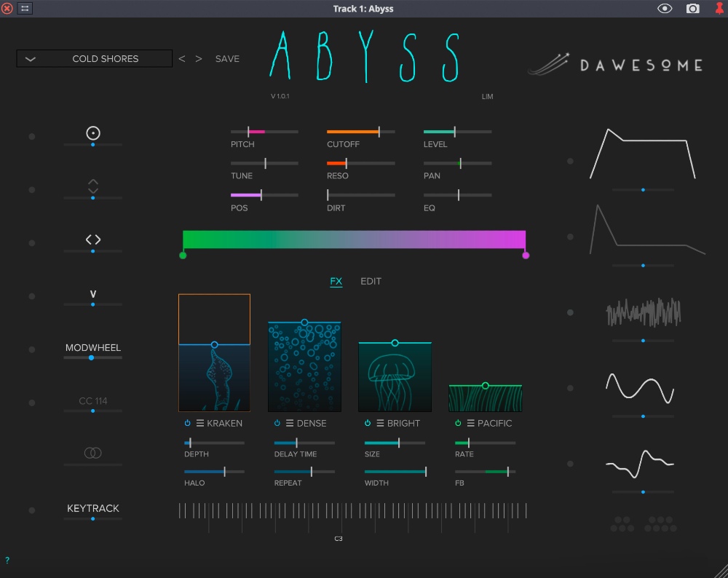Click the Dawesome brand logo
Screen dimensions: 728x578
(x=615, y=64)
